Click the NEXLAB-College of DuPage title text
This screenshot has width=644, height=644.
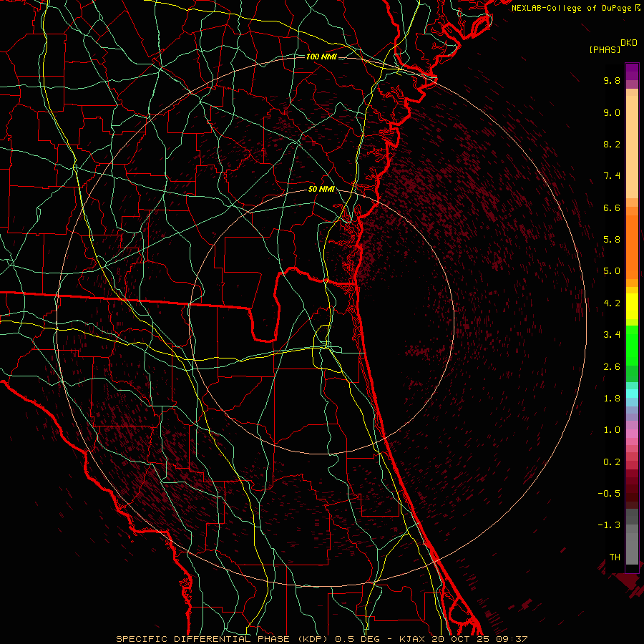(572, 7)
